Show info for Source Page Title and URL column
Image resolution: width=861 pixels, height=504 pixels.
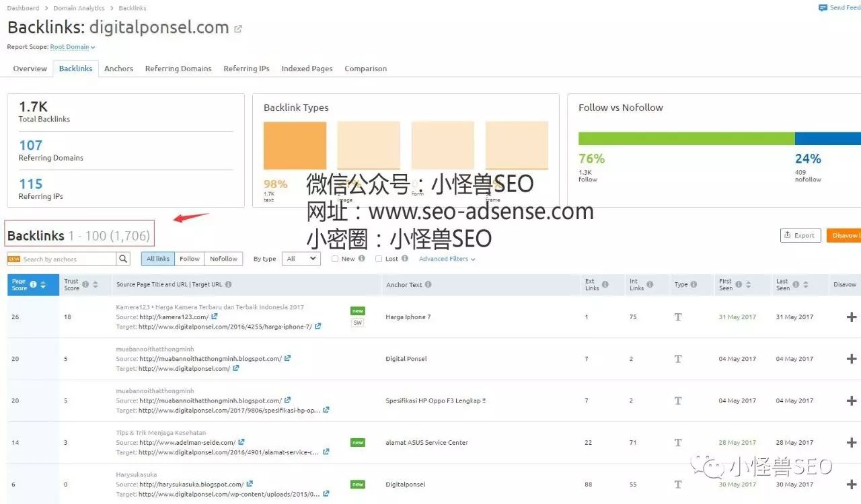[x=229, y=284]
